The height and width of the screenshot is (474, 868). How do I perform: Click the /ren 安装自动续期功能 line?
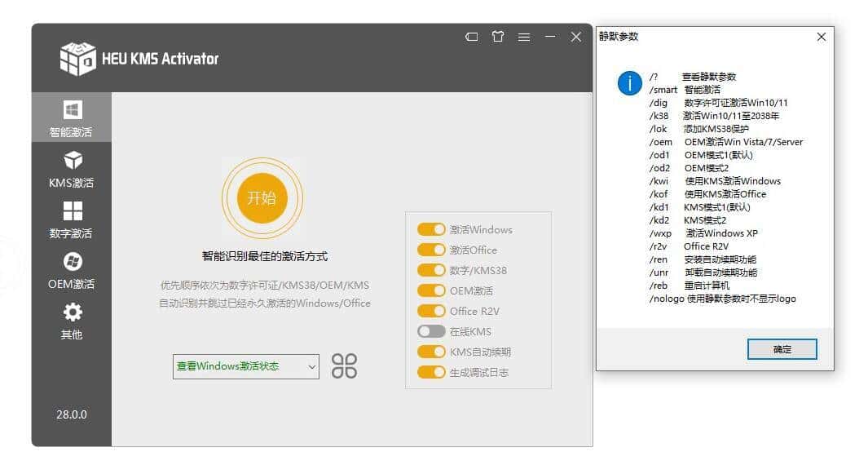(703, 259)
